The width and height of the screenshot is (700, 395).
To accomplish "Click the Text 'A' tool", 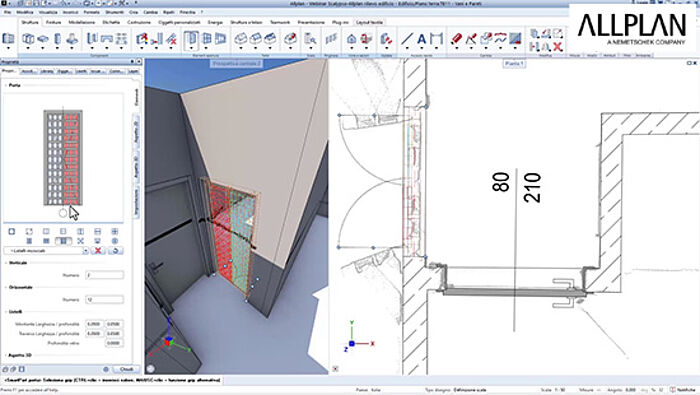I will (421, 39).
